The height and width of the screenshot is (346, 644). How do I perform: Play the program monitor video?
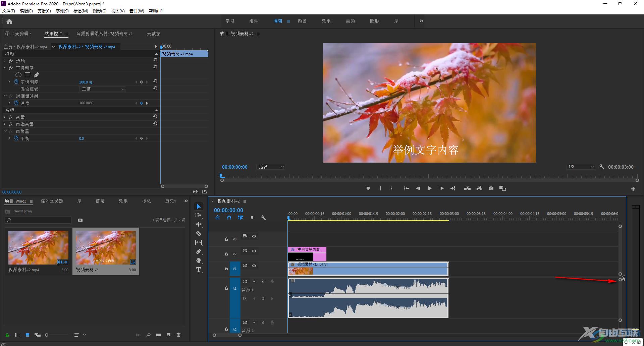(x=429, y=188)
